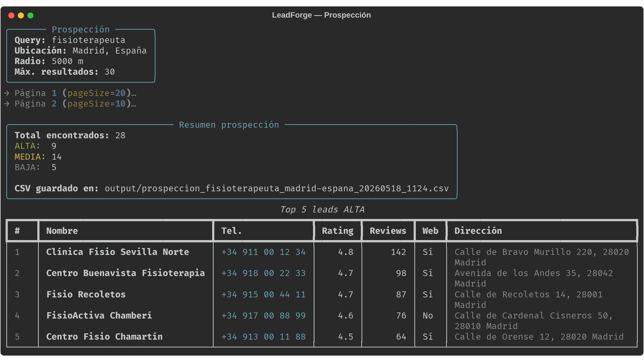Click the ALTA count line
The height and width of the screenshot is (362, 644).
[x=35, y=146]
